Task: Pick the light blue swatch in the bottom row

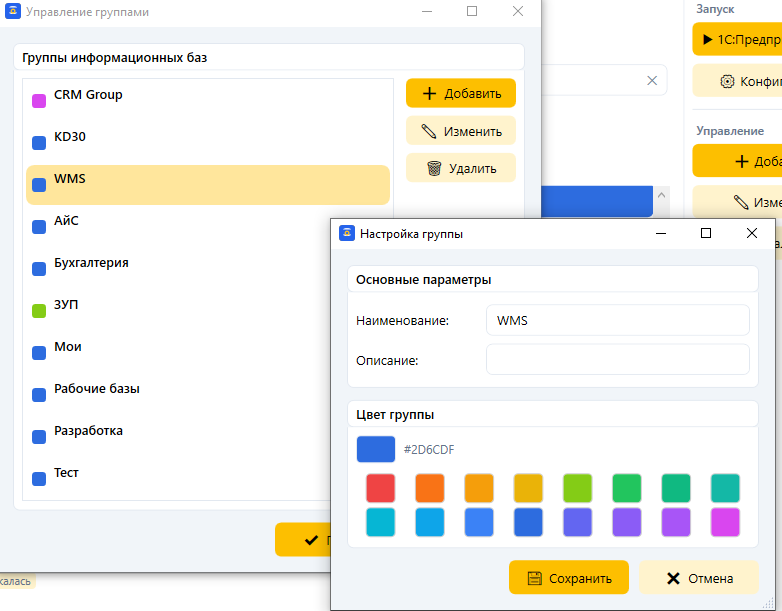Action: [x=479, y=522]
